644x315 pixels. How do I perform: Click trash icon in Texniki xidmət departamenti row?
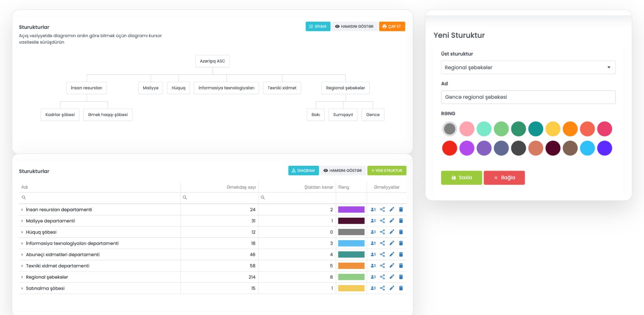coord(401,266)
